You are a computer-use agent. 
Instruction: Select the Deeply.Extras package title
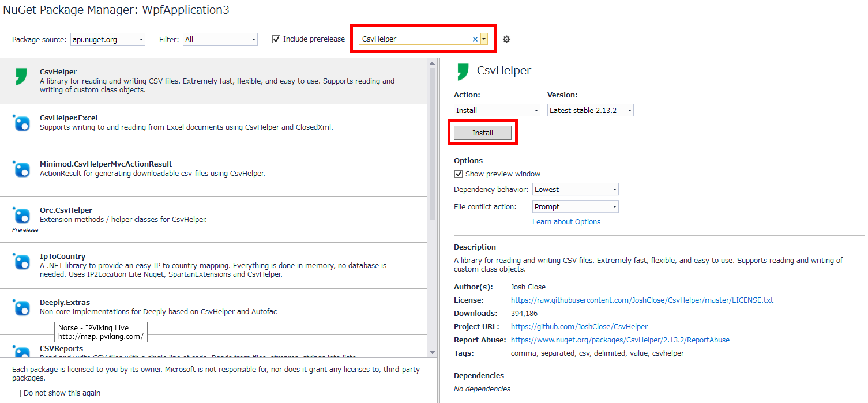(65, 303)
